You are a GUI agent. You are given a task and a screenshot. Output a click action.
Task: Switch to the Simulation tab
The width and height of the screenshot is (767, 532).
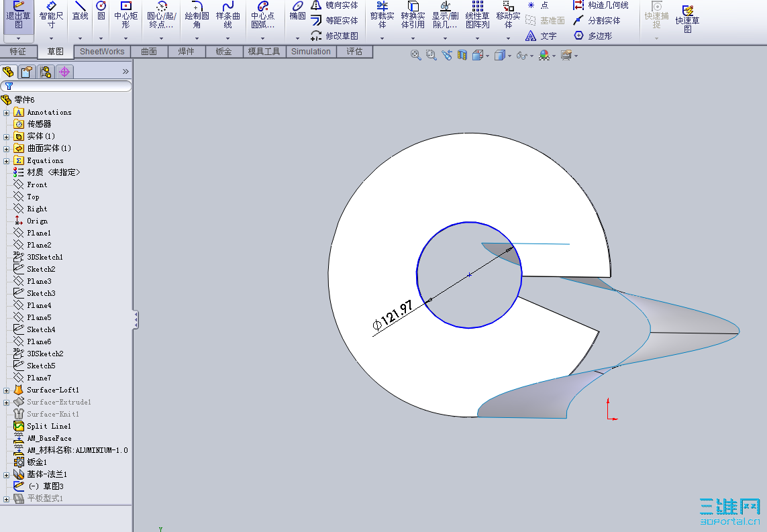(311, 52)
